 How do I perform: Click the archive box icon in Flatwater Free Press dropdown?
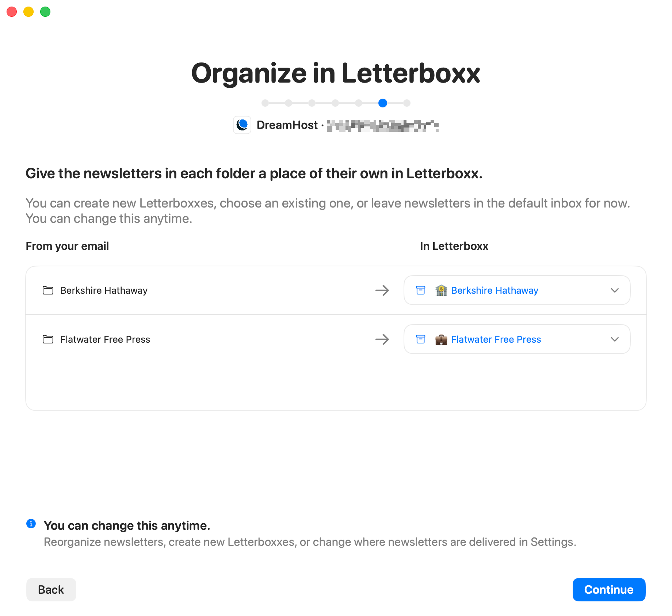pyautogui.click(x=421, y=339)
